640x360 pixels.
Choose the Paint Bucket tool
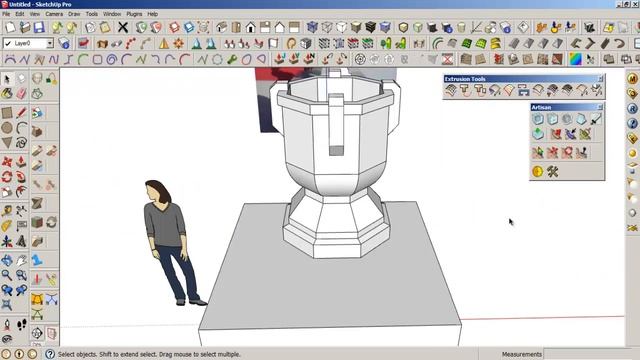(x=7, y=93)
